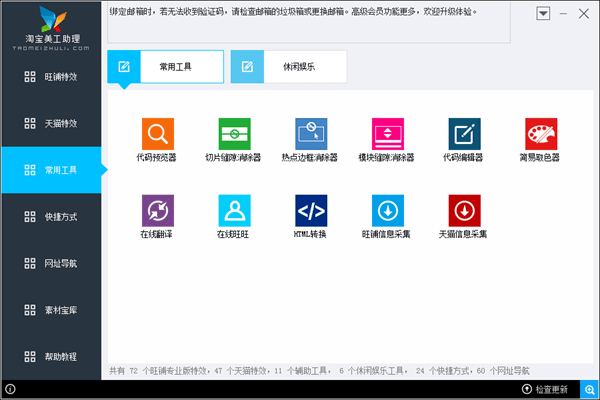Click the 模块缝隙消除器 icon
600x400 pixels.
tap(387, 133)
